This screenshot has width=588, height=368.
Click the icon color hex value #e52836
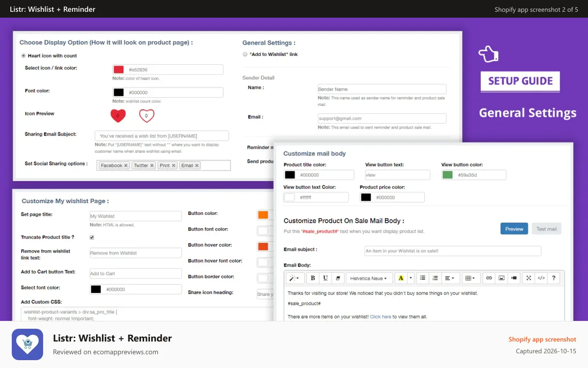[x=138, y=70]
